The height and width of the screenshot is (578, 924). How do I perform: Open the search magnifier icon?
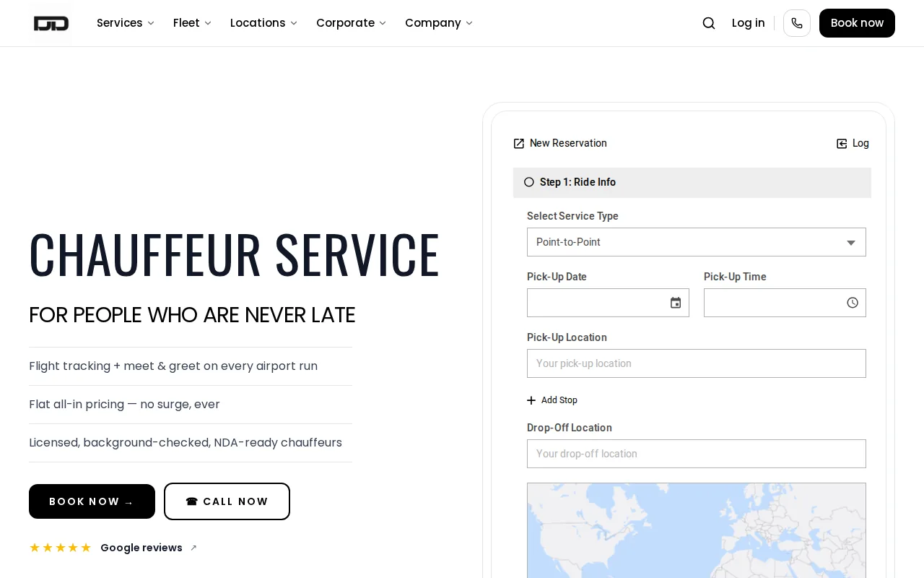point(709,23)
